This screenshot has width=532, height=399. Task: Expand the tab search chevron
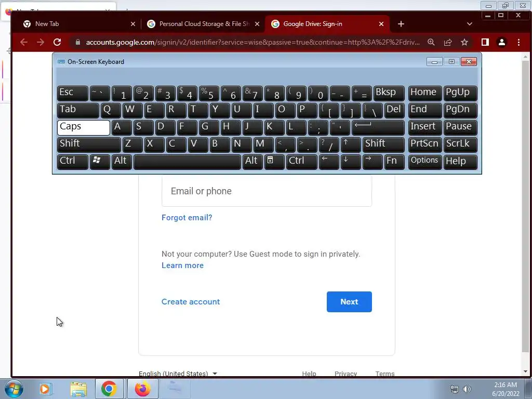[470, 24]
